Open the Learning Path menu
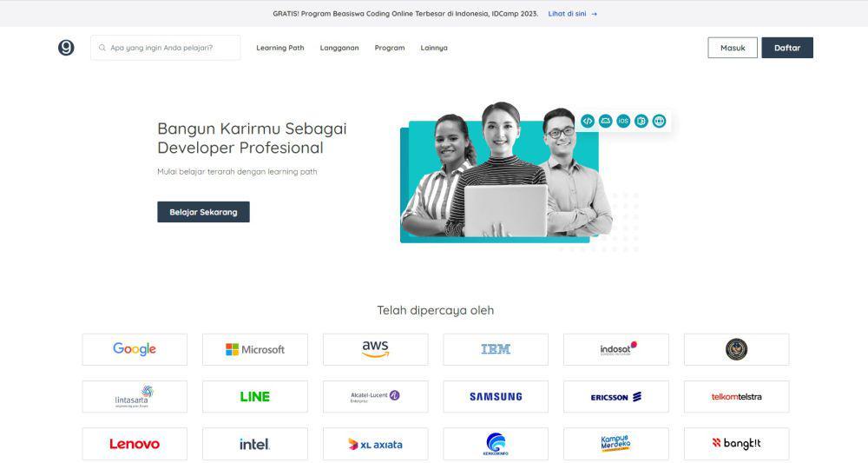Screen dimensions: 868x463 (280, 48)
